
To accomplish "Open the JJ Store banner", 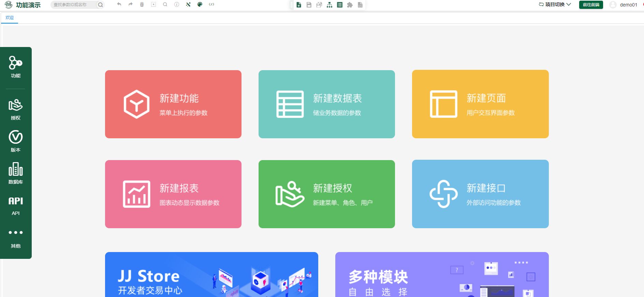I will [211, 275].
